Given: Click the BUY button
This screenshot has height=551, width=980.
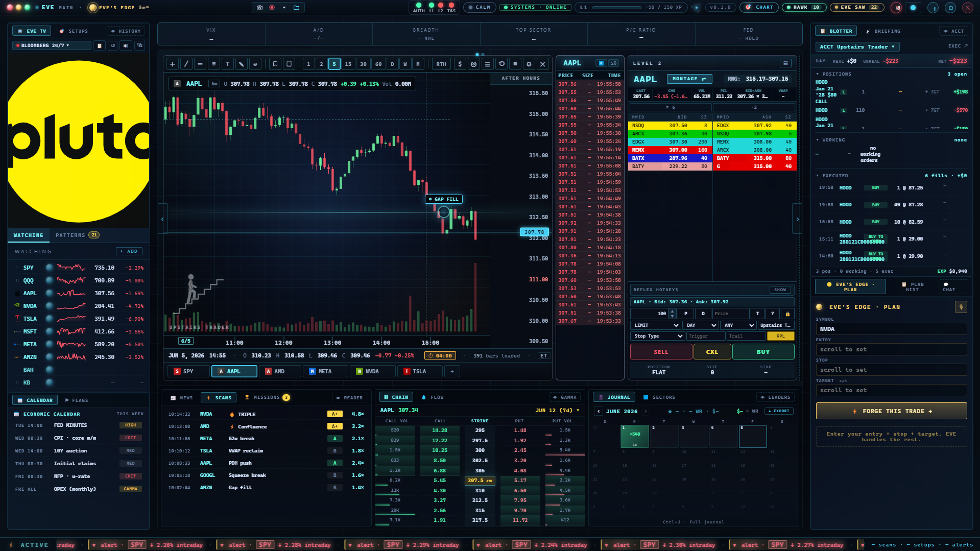Looking at the screenshot, I should pyautogui.click(x=763, y=352).
